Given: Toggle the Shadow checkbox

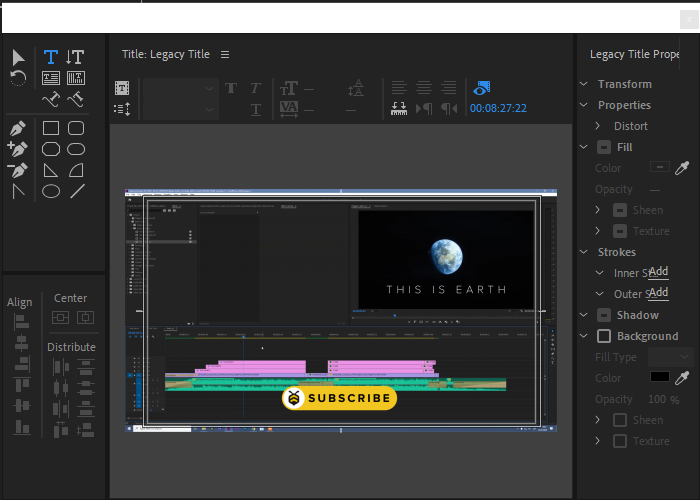Looking at the screenshot, I should [x=604, y=315].
